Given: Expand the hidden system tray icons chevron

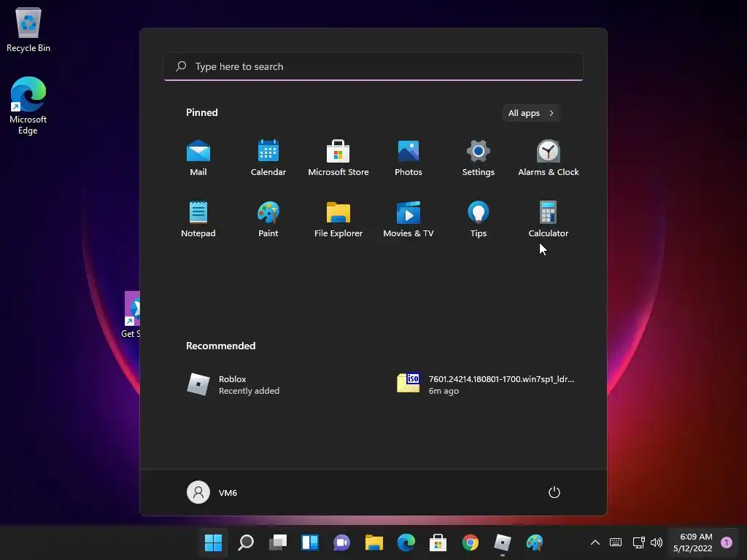Looking at the screenshot, I should coord(595,542).
